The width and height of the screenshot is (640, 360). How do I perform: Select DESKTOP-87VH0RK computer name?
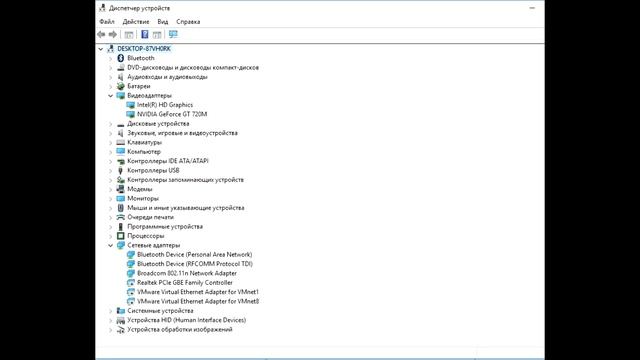pos(144,49)
